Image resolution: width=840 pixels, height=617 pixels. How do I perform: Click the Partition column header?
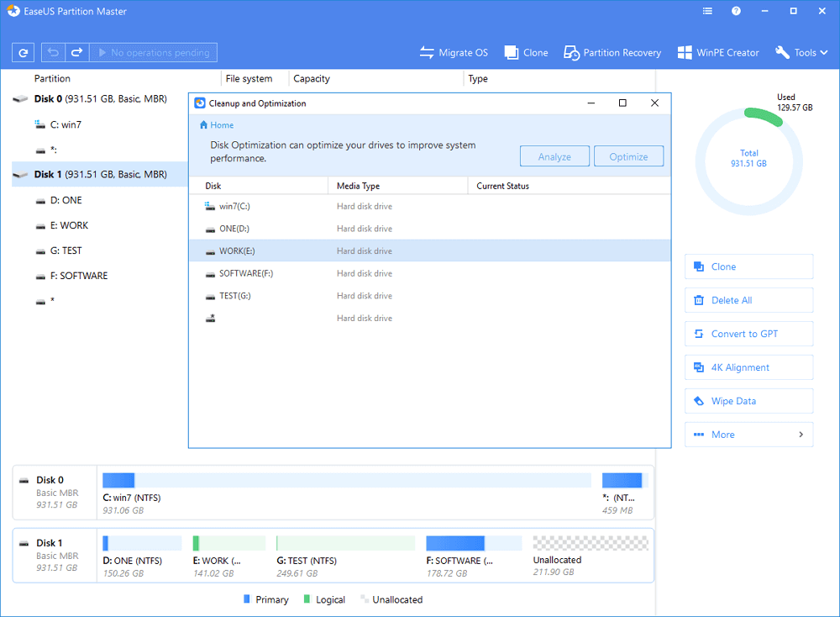pos(52,78)
